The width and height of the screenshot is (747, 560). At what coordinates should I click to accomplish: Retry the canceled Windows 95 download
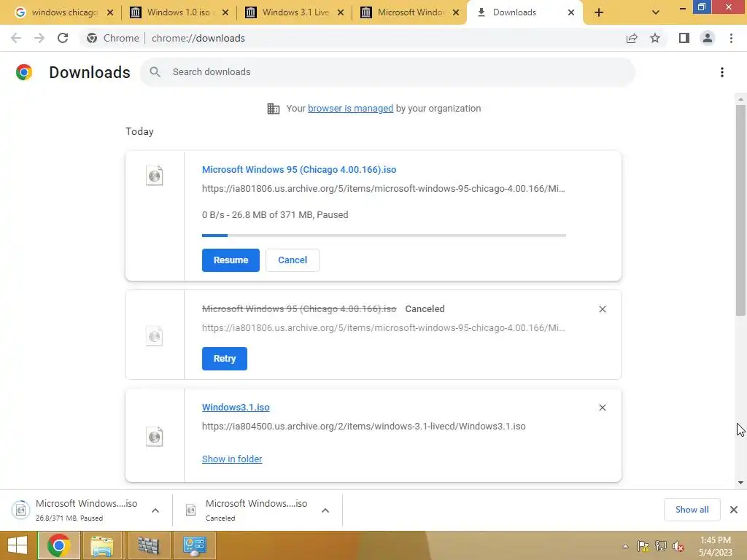225,359
